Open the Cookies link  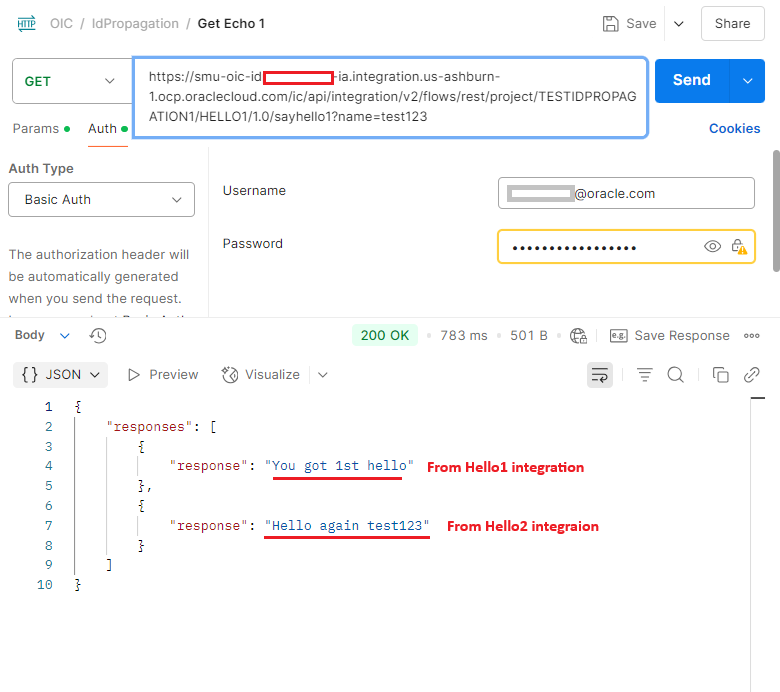[734, 129]
